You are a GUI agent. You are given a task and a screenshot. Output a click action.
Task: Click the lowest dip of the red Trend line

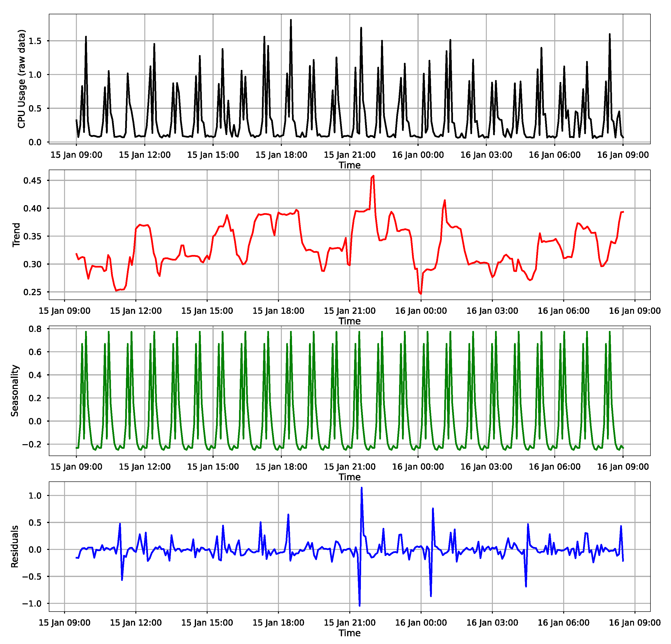(421, 293)
